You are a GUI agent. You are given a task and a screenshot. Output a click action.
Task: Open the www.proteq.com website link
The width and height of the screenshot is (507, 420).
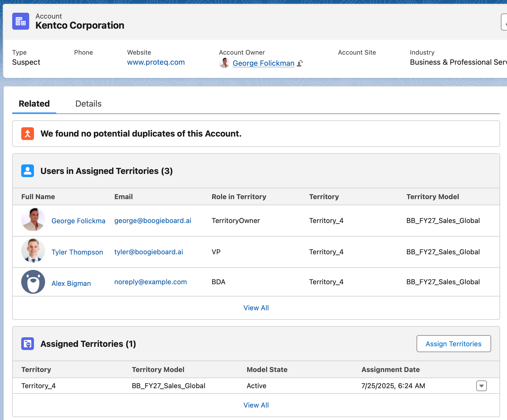click(156, 62)
